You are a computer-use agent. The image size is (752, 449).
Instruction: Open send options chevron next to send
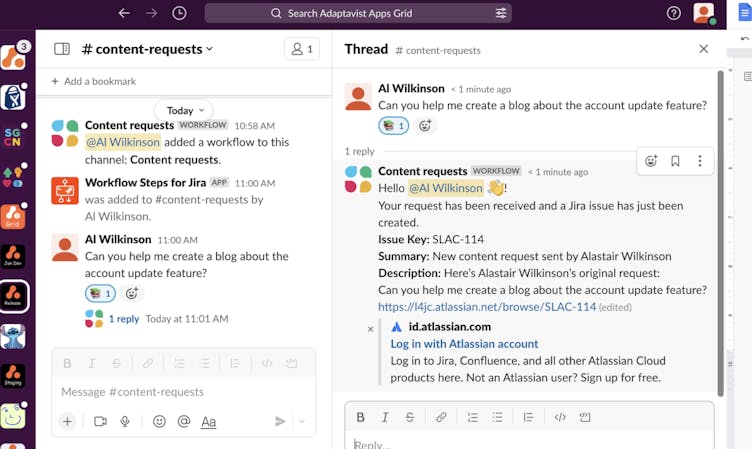pyautogui.click(x=302, y=421)
